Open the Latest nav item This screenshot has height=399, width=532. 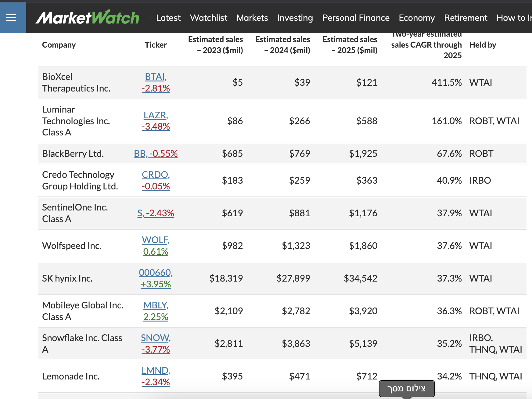point(168,18)
